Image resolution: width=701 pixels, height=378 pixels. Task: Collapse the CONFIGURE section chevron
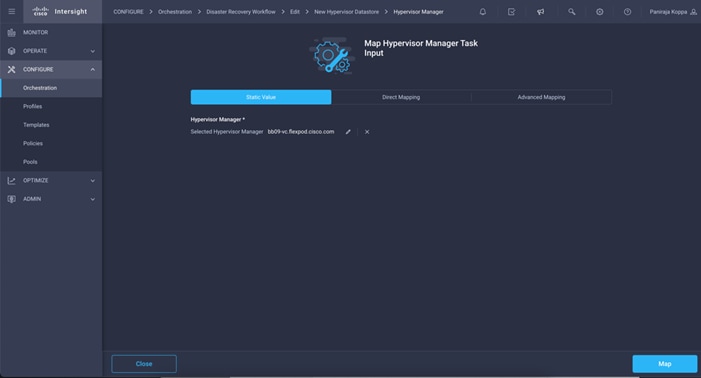tap(93, 69)
